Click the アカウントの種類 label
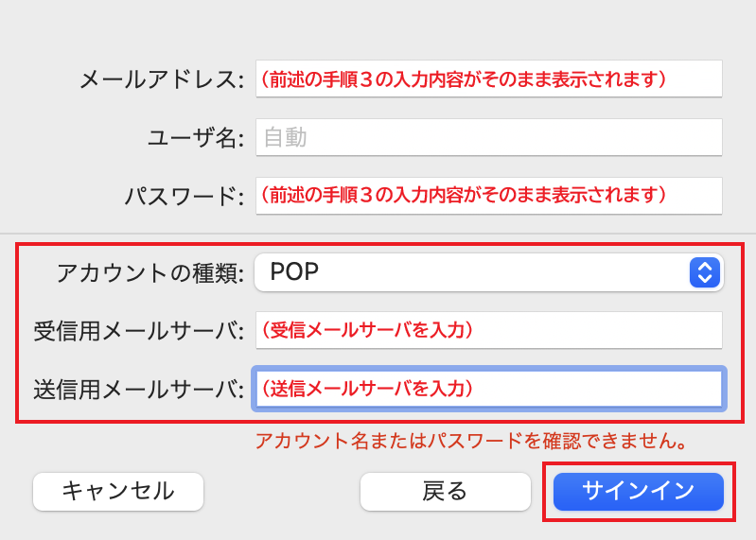This screenshot has height=540, width=756. pos(149,273)
